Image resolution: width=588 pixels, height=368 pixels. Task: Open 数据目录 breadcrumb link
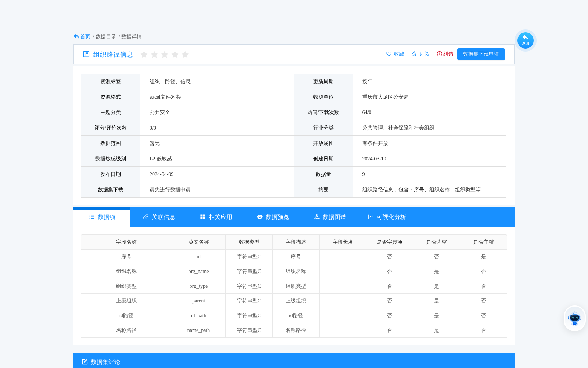point(106,36)
